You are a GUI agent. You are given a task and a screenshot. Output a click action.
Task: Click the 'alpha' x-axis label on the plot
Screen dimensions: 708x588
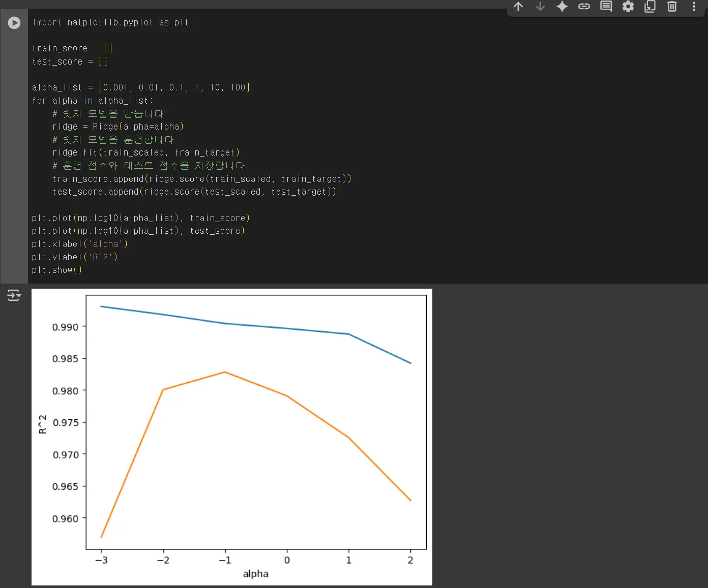[256, 574]
